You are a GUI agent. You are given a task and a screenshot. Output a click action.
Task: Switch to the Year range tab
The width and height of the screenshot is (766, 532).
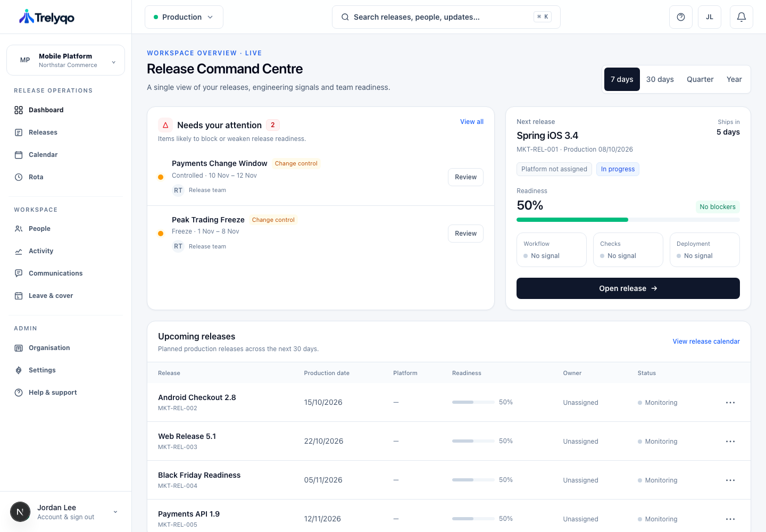point(734,79)
